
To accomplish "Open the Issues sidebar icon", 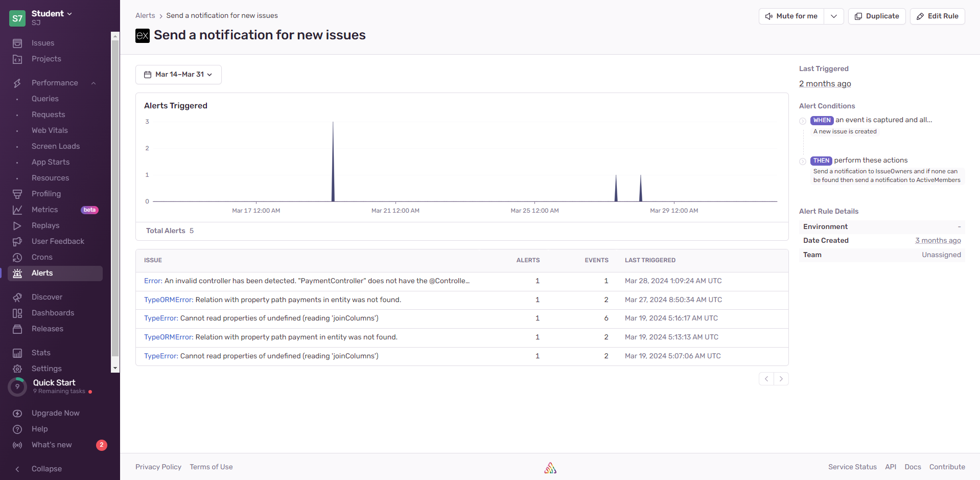I will [x=17, y=43].
